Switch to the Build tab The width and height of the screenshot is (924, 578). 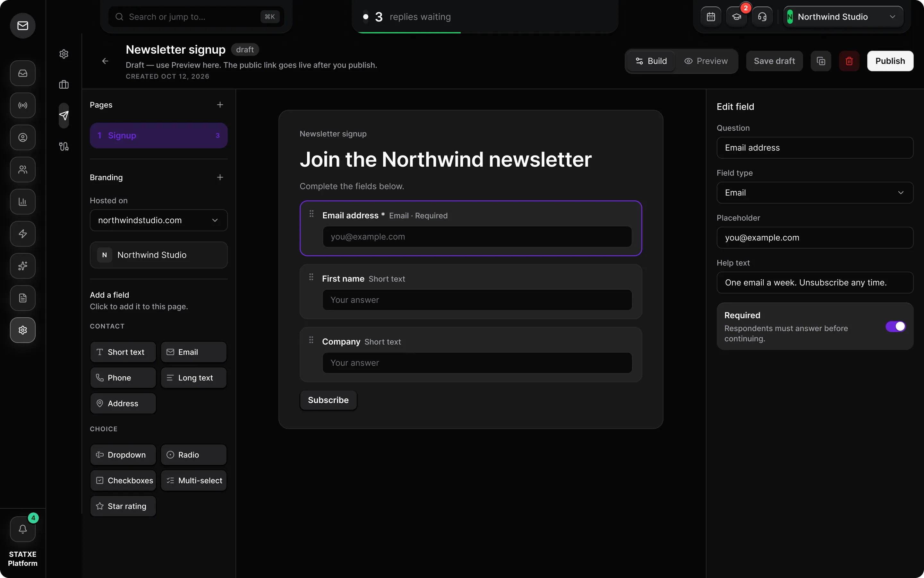pyautogui.click(x=651, y=61)
